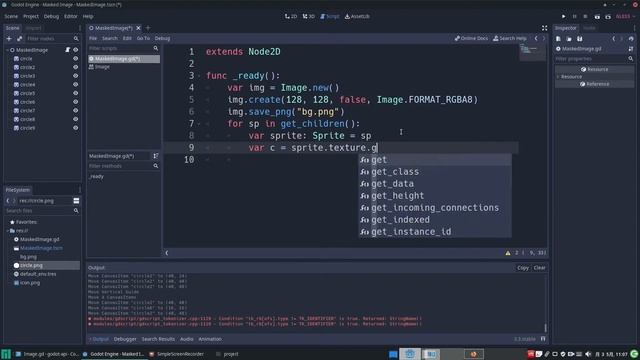
Task: Fold the for loop at line 7
Action: tap(199, 124)
